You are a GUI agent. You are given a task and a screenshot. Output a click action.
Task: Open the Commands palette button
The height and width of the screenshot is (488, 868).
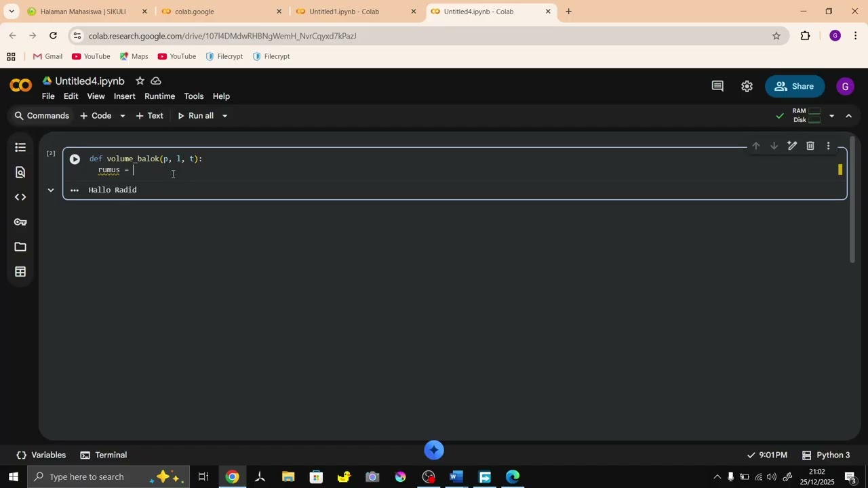(42, 116)
